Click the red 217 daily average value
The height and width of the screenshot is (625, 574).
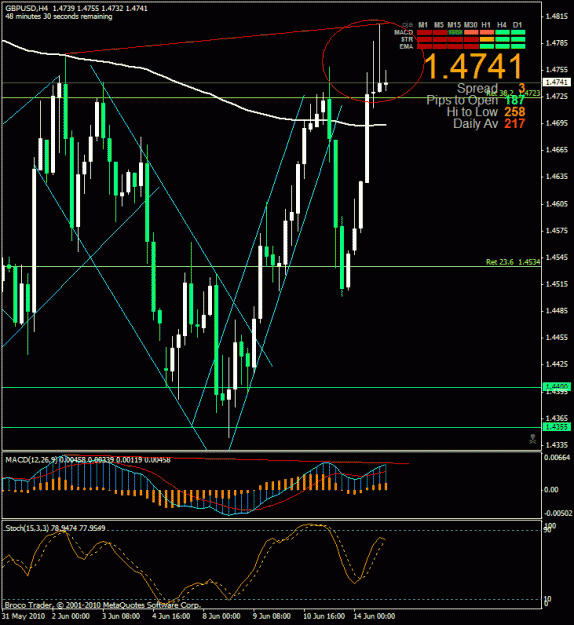tap(515, 124)
